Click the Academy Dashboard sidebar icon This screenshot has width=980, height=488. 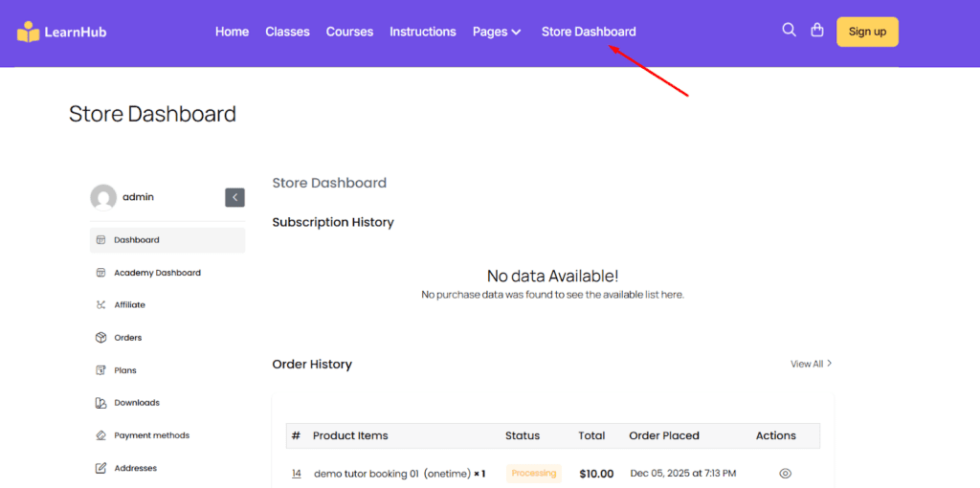100,273
